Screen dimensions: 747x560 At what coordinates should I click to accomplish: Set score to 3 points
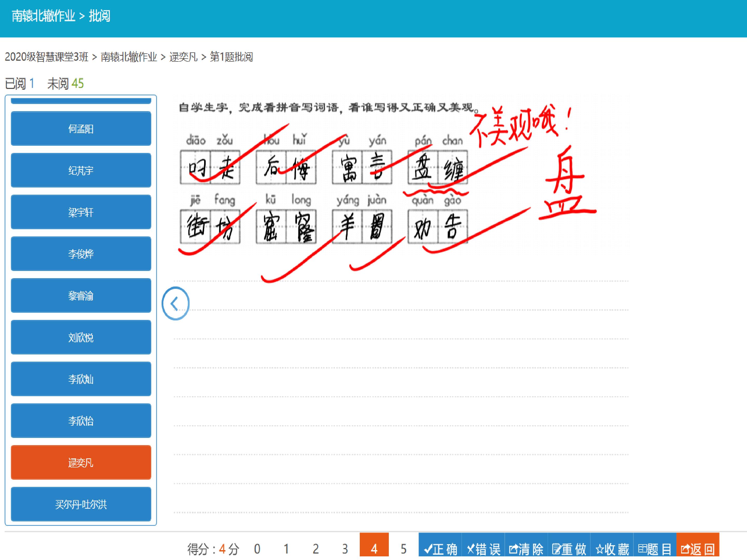(x=345, y=549)
